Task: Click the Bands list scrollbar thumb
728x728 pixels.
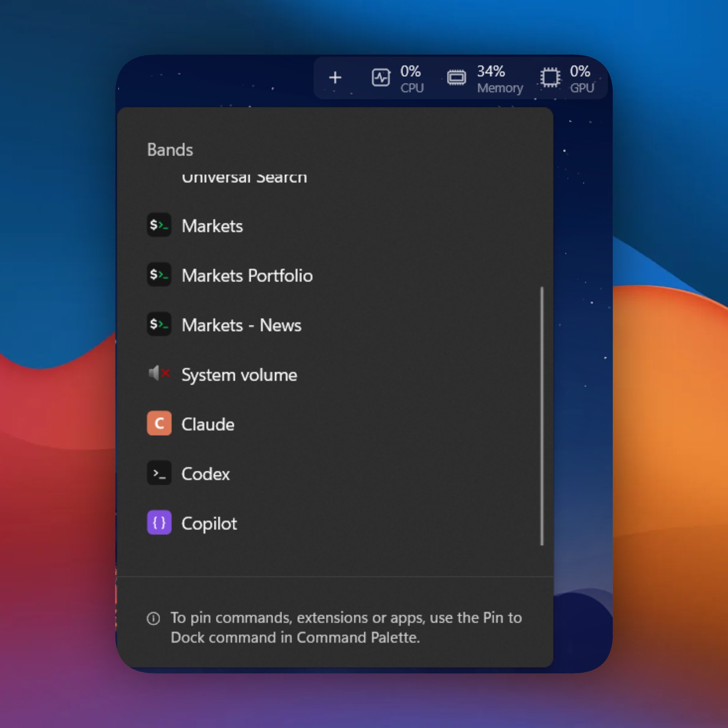Action: pyautogui.click(x=542, y=416)
